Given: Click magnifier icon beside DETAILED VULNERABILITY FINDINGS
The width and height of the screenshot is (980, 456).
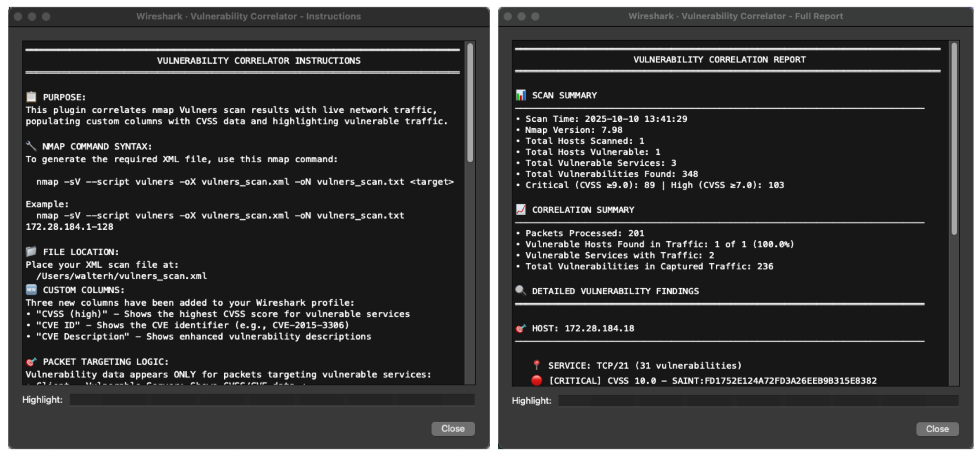Looking at the screenshot, I should (521, 291).
